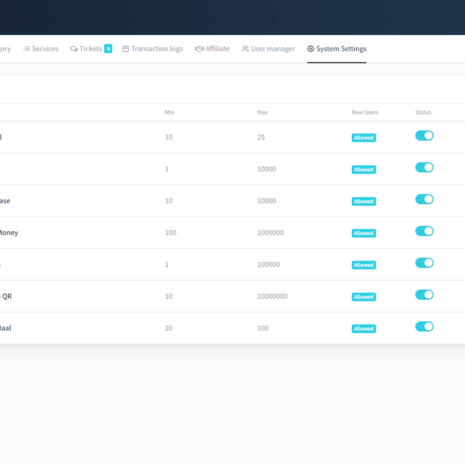The image size is (465, 465).
Task: Click the Allowed badge in the QR row
Action: 364,297
